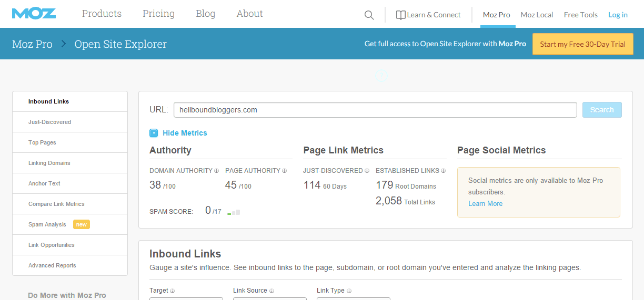
Task: Open the Pricing page
Action: [158, 14]
